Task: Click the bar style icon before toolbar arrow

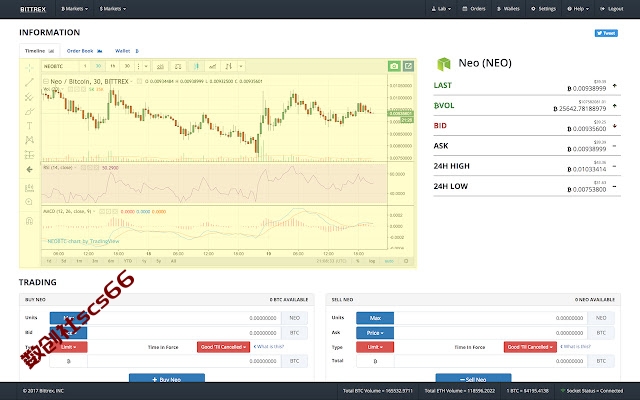Action: tap(229, 66)
